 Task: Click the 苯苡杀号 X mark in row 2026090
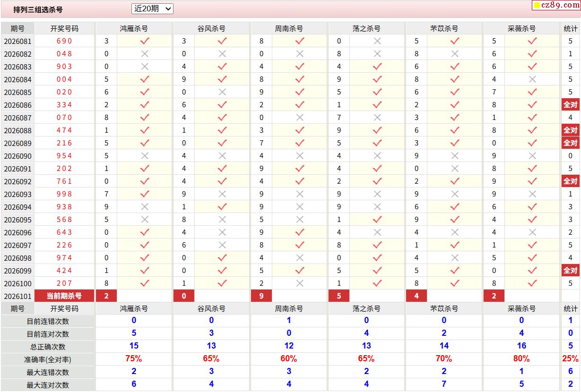(x=455, y=156)
